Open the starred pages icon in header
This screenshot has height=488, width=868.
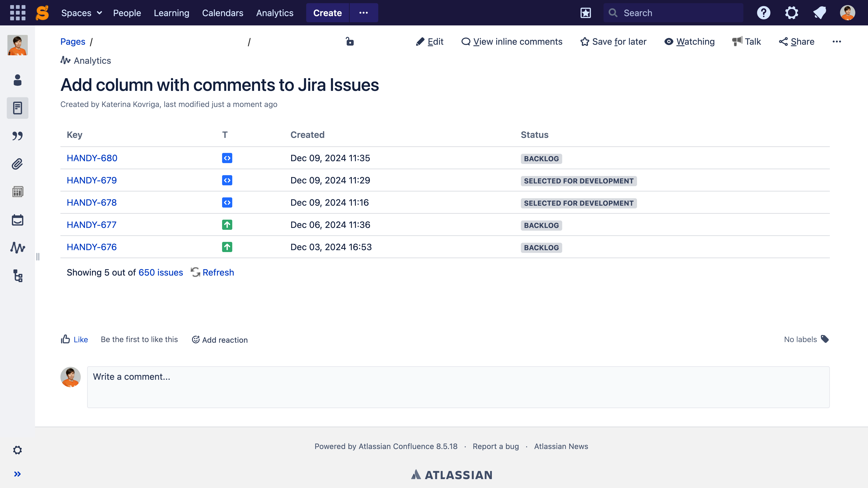[586, 13]
